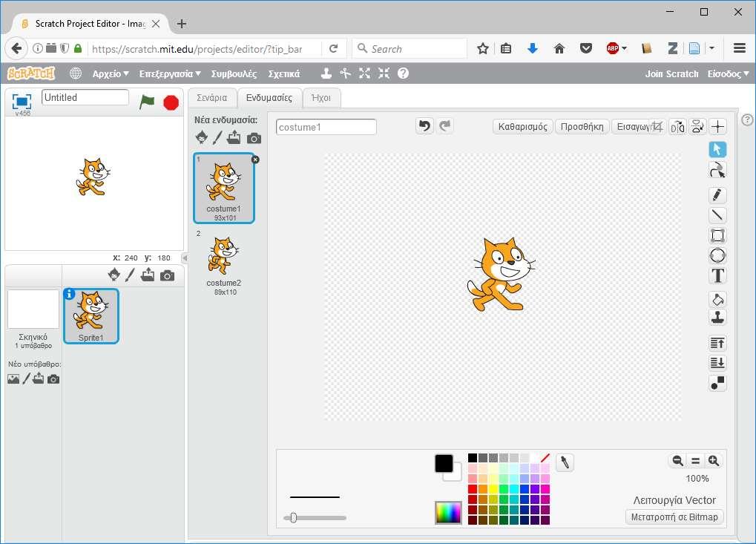Open Sprite1 info with the i icon

point(69,294)
